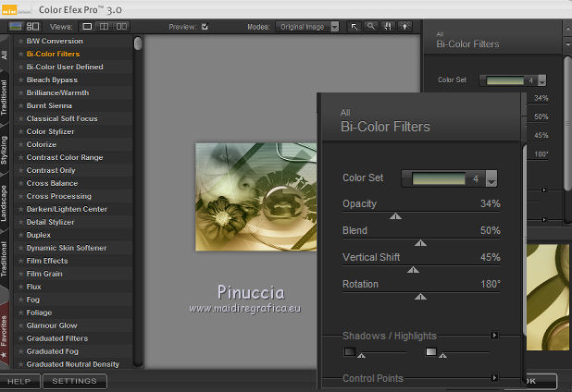Click the lightbulb background color icon

[x=404, y=27]
